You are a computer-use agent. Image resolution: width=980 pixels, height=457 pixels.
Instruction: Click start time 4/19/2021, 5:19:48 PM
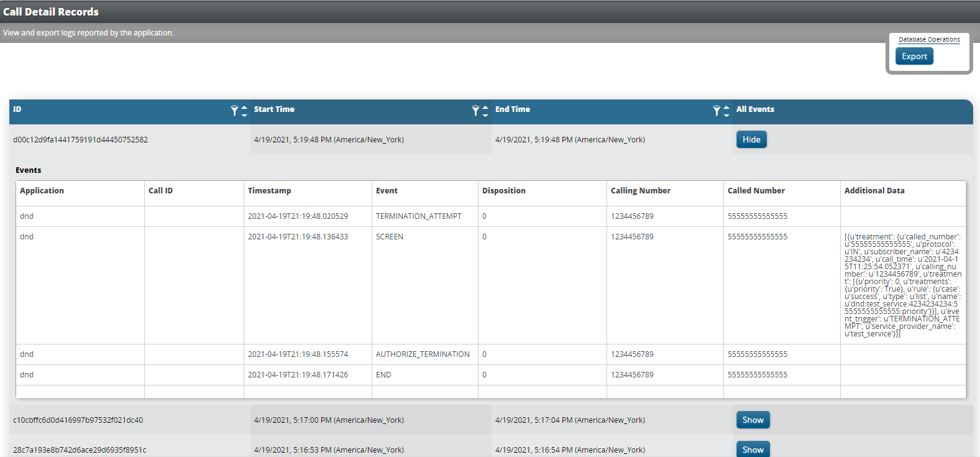point(329,139)
